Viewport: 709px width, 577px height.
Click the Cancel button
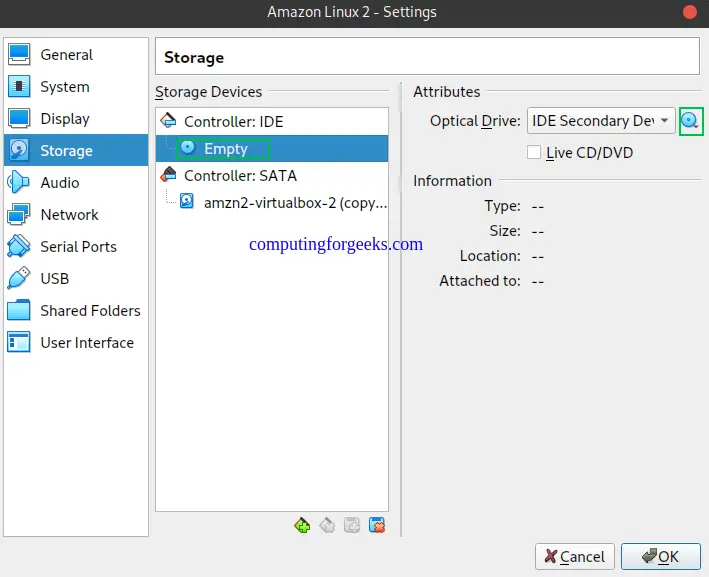pos(575,557)
